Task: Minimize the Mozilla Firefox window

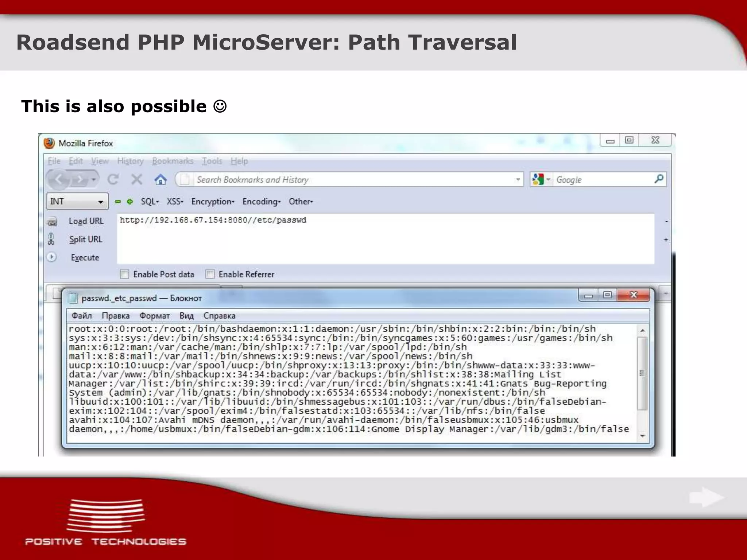Action: 610,141
